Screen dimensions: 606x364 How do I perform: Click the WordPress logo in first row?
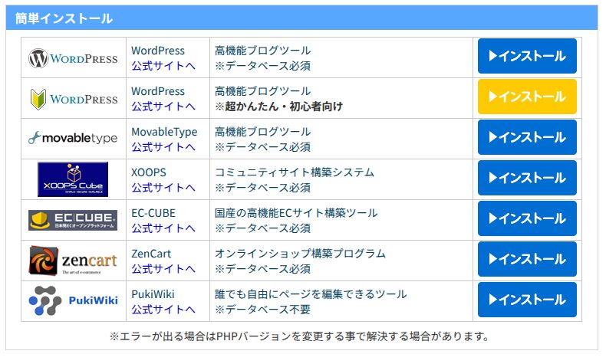73,58
